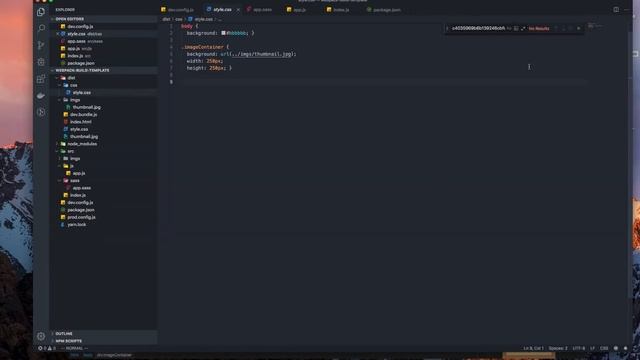Open the Extensions view icon
This screenshot has height=360, width=640.
pos(41,78)
